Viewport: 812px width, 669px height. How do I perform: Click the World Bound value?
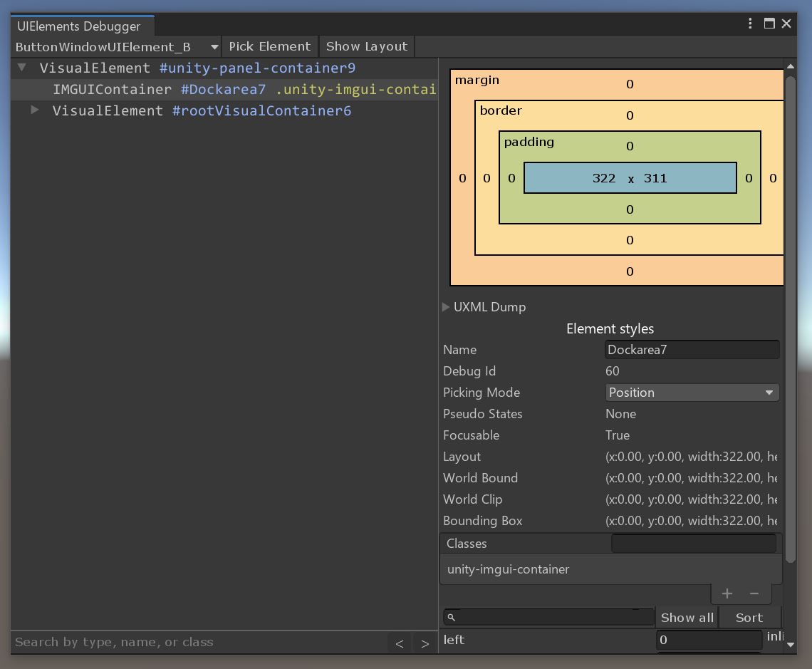pos(692,478)
